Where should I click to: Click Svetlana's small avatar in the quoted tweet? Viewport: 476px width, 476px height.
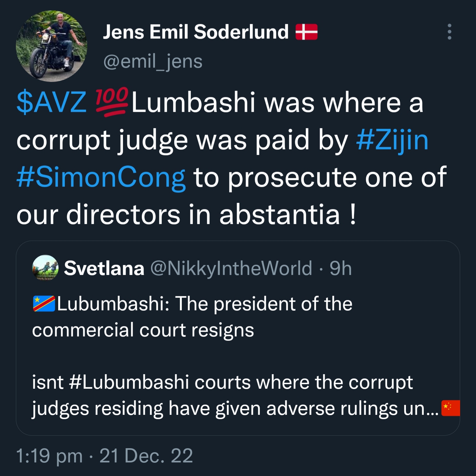pos(45,268)
